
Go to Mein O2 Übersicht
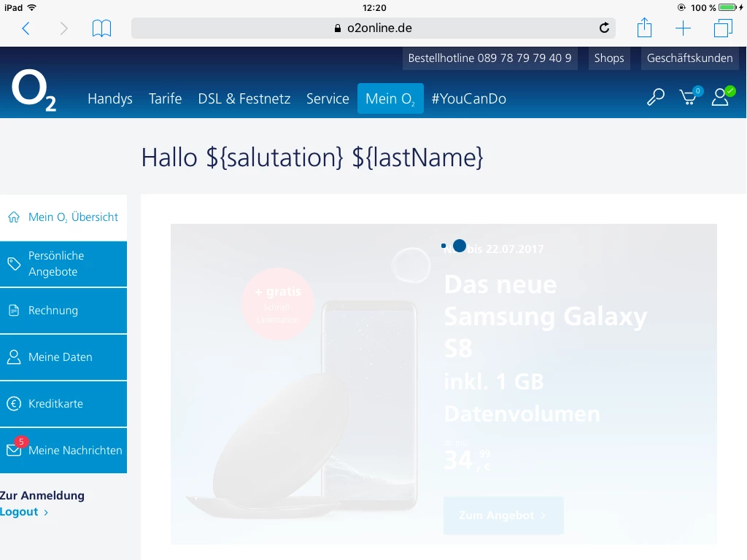(x=63, y=217)
